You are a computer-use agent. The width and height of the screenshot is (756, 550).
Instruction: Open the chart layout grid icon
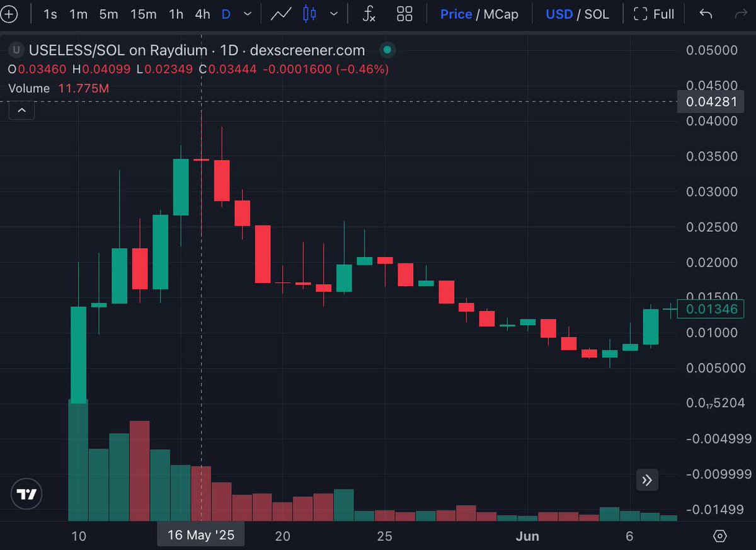(x=404, y=14)
